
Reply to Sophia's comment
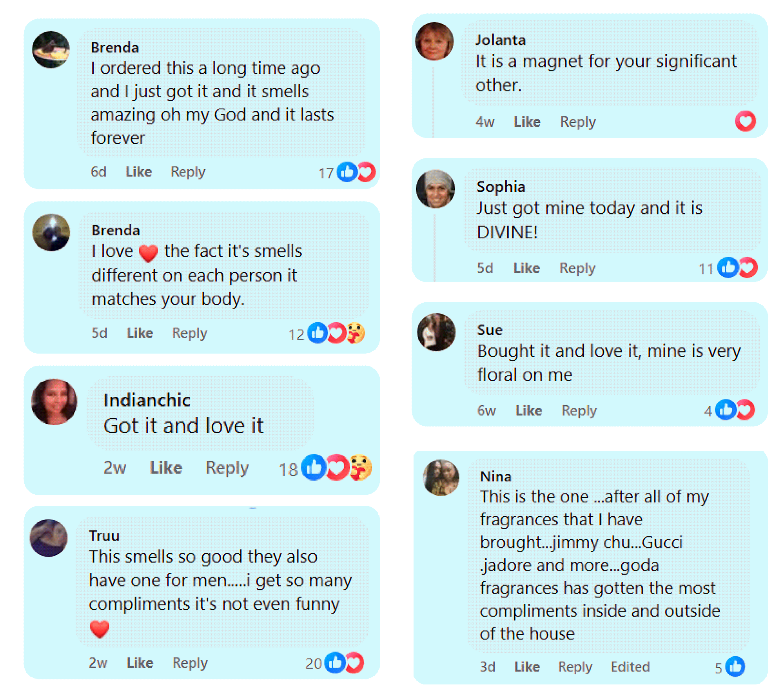577,268
